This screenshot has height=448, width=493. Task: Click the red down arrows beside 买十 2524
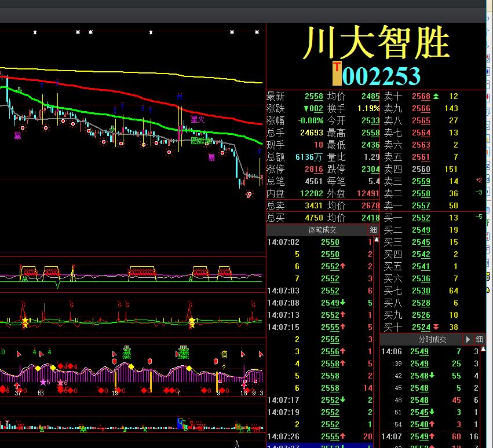436,327
